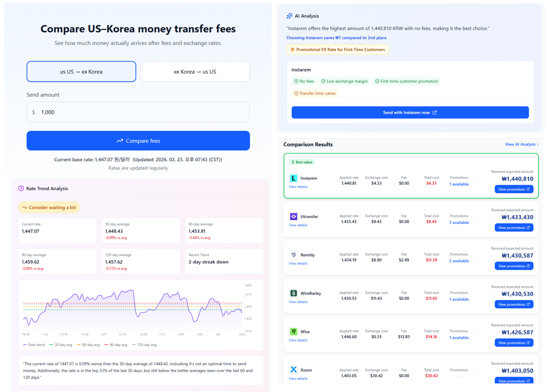This screenshot has height=392, width=548.
Task: Jump to View AI Analysis link
Action: 521,144
